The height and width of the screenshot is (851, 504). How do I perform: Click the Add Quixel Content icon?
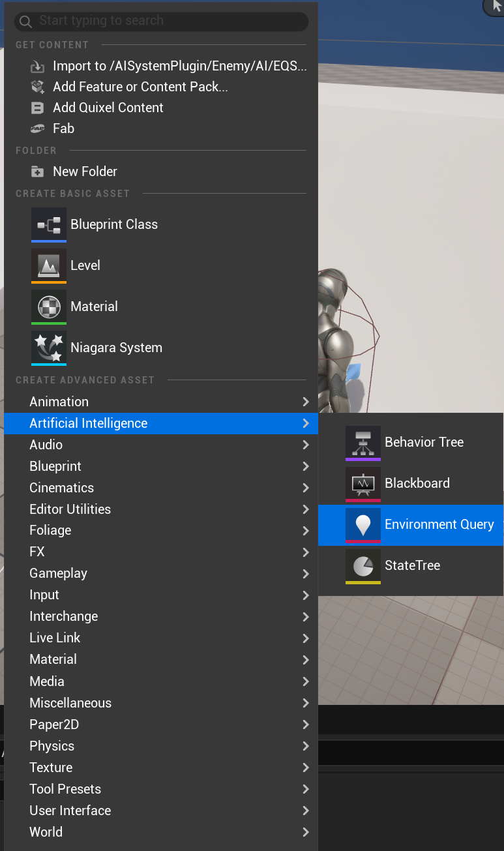tap(37, 108)
